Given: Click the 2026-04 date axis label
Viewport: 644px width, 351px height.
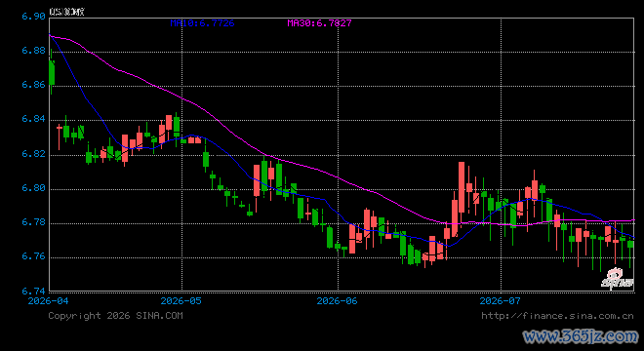Looking at the screenshot, I should pyautogui.click(x=49, y=301).
